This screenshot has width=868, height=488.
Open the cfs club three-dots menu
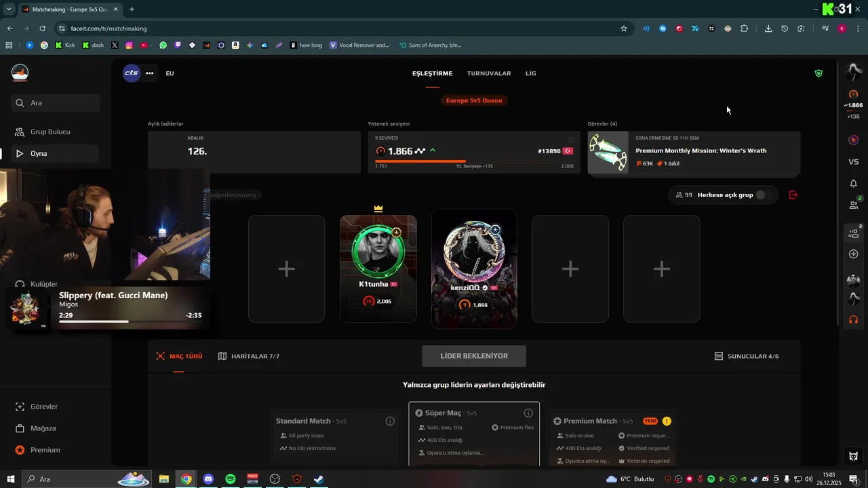pos(149,73)
